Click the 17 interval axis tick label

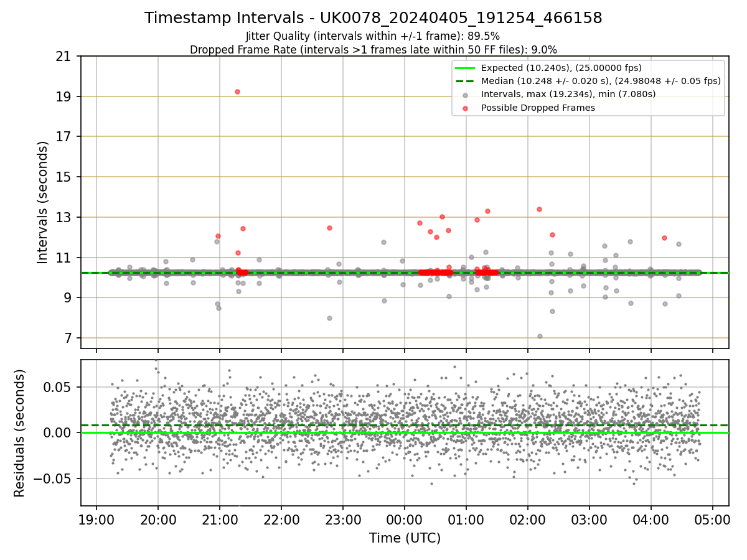(63, 137)
